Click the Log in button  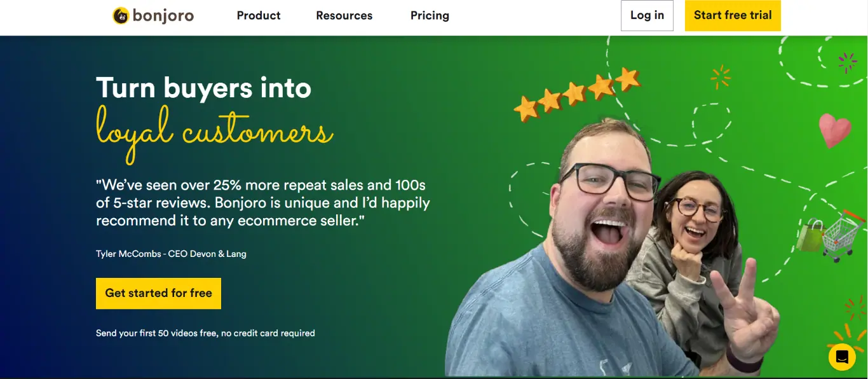(647, 16)
